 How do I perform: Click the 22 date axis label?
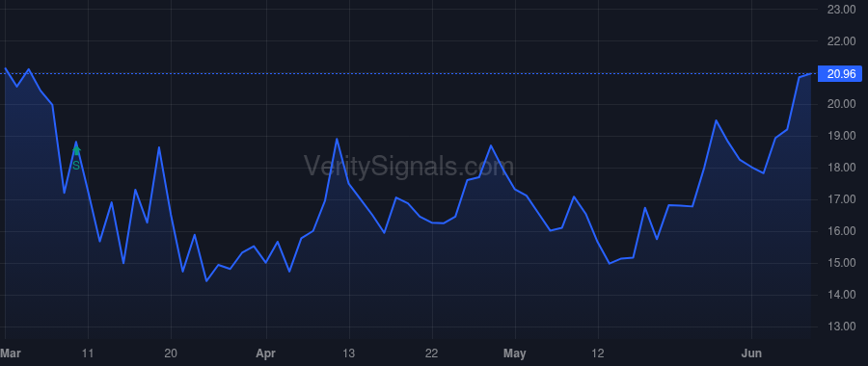[x=432, y=353]
